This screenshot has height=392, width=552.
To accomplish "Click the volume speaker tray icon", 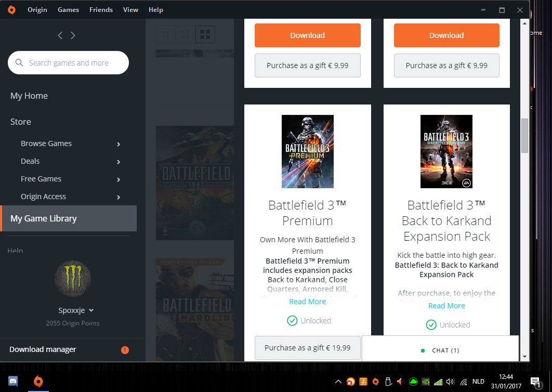I will pos(450,382).
